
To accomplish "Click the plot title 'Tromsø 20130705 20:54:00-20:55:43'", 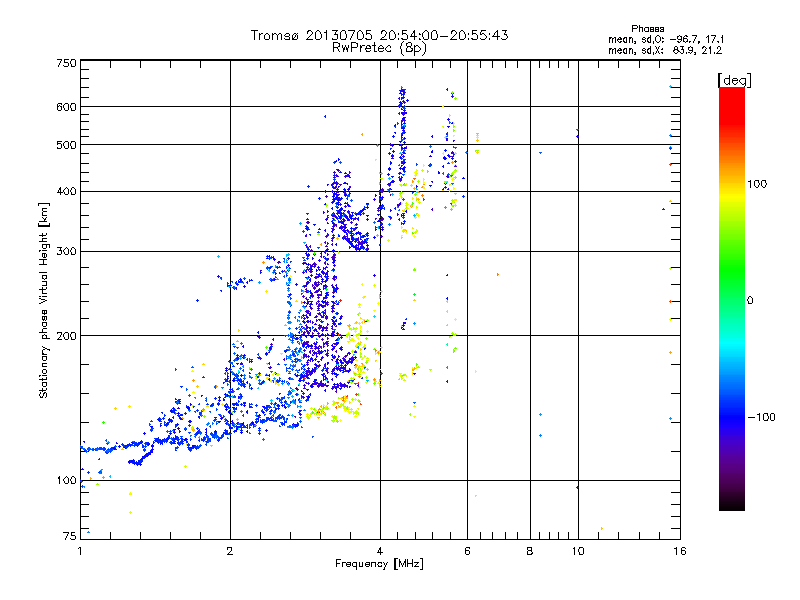I will pyautogui.click(x=379, y=35).
